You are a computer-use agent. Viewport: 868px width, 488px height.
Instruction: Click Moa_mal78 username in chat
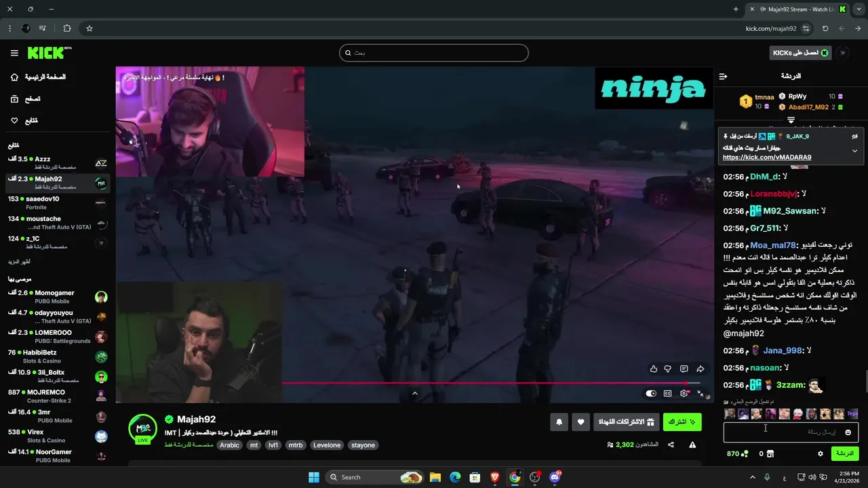[x=773, y=245]
